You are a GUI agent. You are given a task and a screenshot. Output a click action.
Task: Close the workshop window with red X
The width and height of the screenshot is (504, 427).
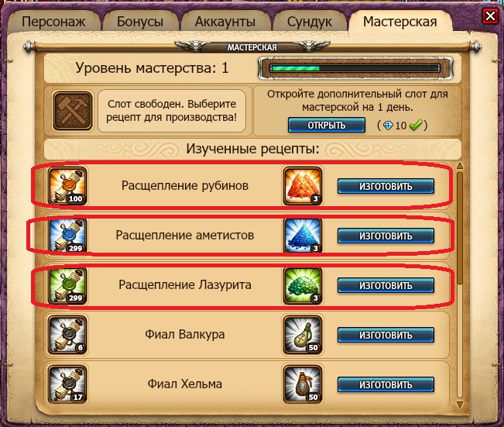pos(490,15)
